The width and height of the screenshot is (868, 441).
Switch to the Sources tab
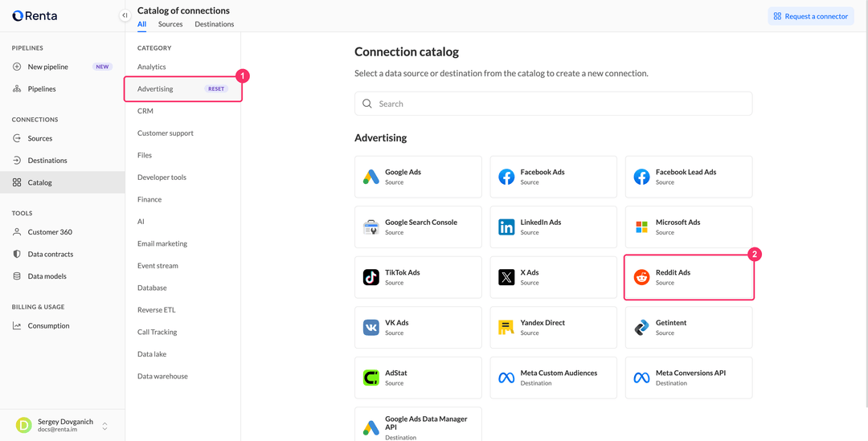pyautogui.click(x=170, y=24)
